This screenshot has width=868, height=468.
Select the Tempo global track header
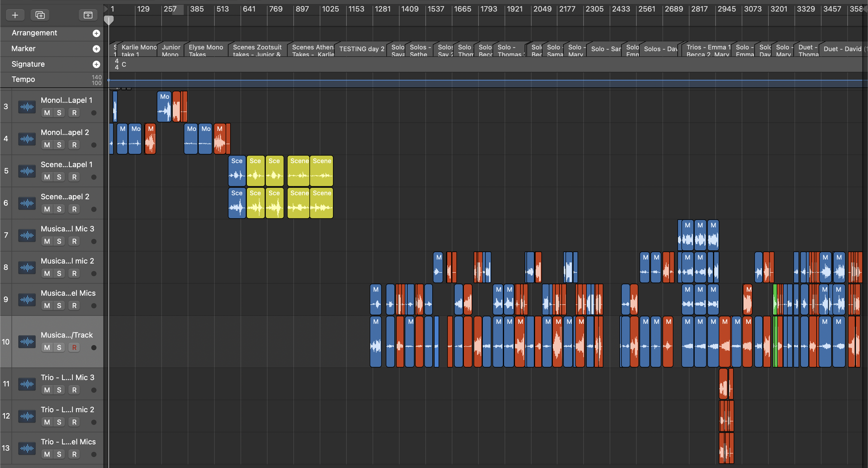23,80
